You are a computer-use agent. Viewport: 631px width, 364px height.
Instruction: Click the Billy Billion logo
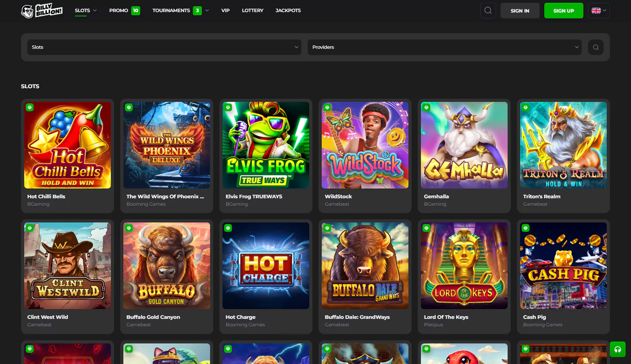click(x=42, y=11)
